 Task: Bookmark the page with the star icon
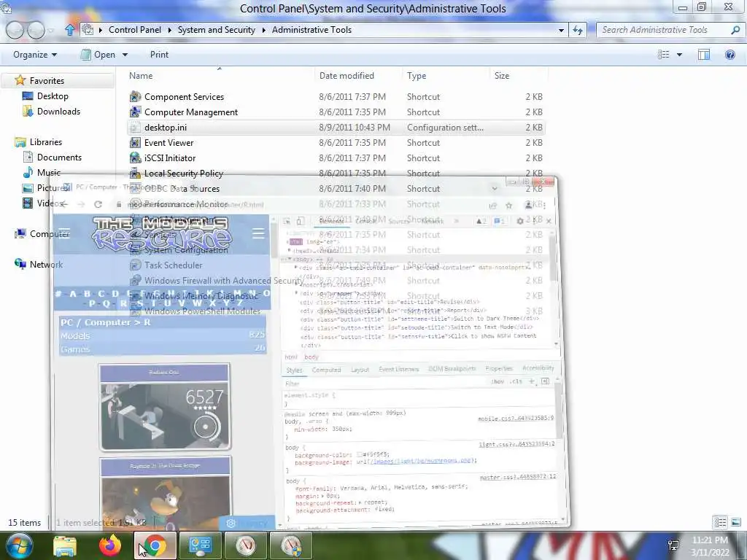pos(508,205)
